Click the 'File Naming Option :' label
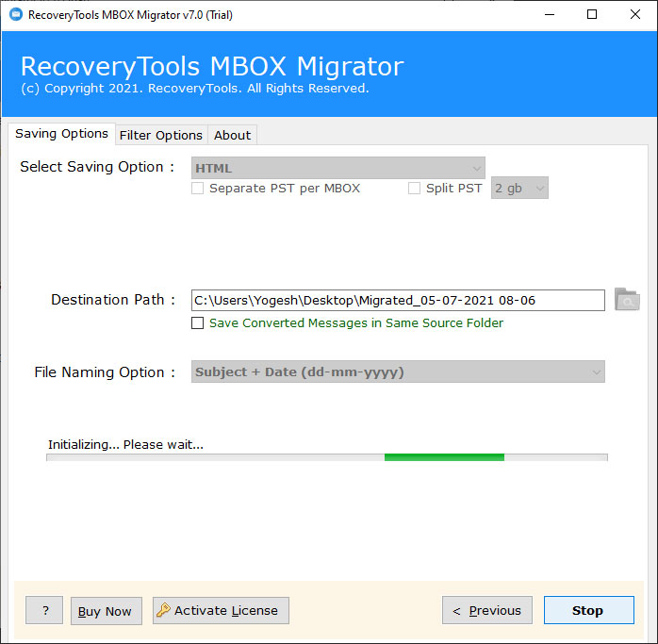 (105, 372)
